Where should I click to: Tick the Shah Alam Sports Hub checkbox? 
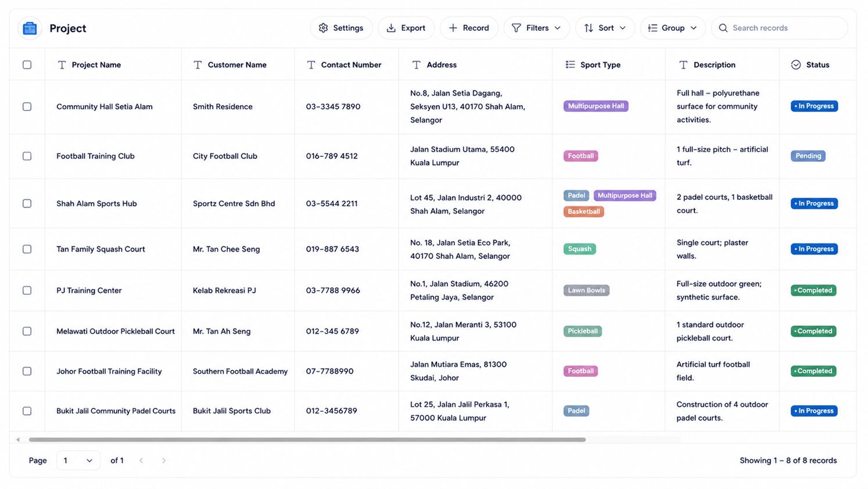[27, 204]
